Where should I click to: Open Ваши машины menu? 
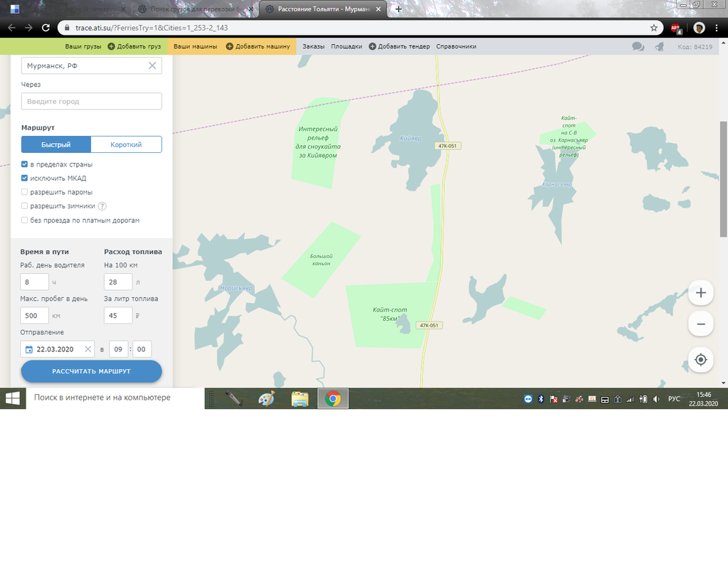[x=196, y=46]
